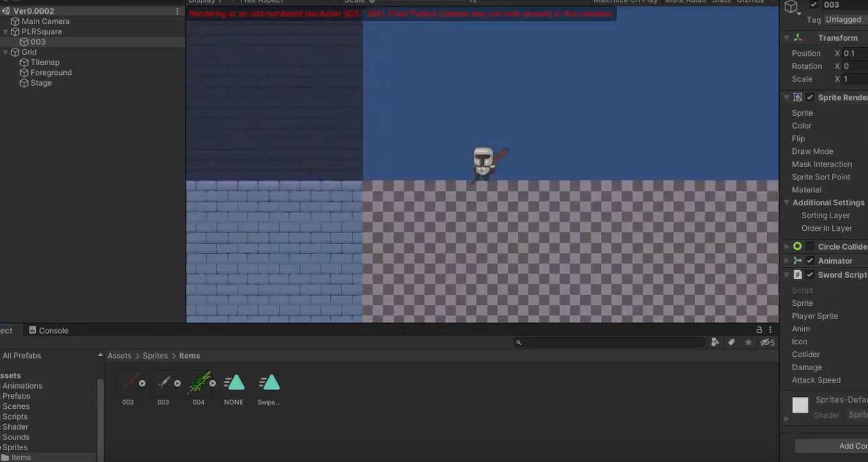Click the Circle Collider component icon
This screenshot has width=868, height=462.
pos(798,247)
